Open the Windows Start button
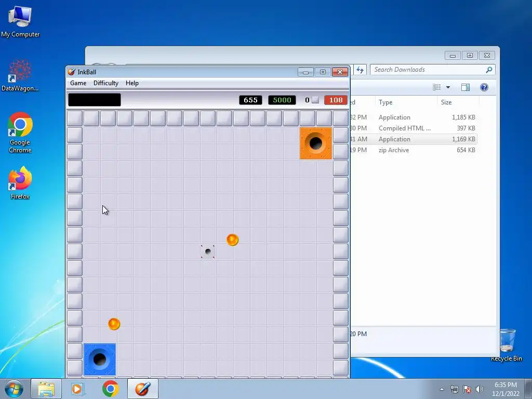 click(14, 389)
